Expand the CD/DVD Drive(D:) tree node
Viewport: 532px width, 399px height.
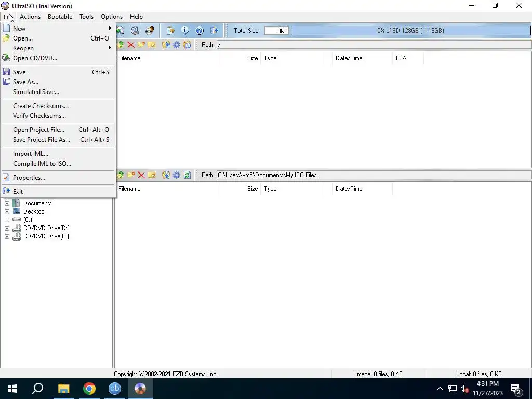click(x=7, y=228)
